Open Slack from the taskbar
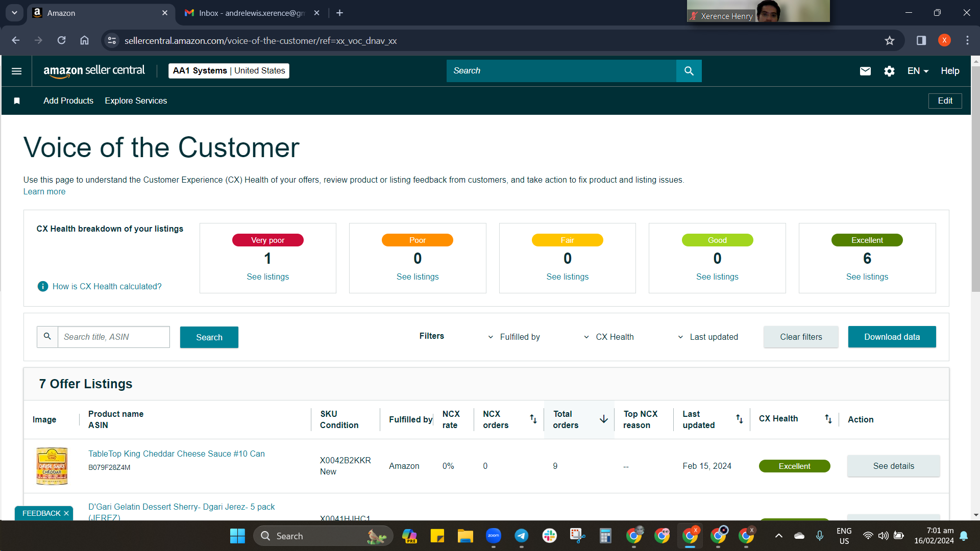This screenshot has height=551, width=980. pos(549,536)
